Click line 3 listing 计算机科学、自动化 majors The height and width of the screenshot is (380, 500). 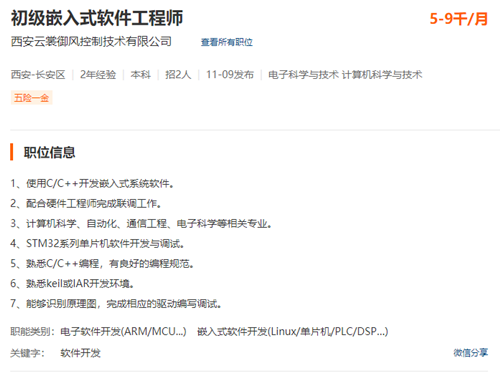click(x=141, y=223)
